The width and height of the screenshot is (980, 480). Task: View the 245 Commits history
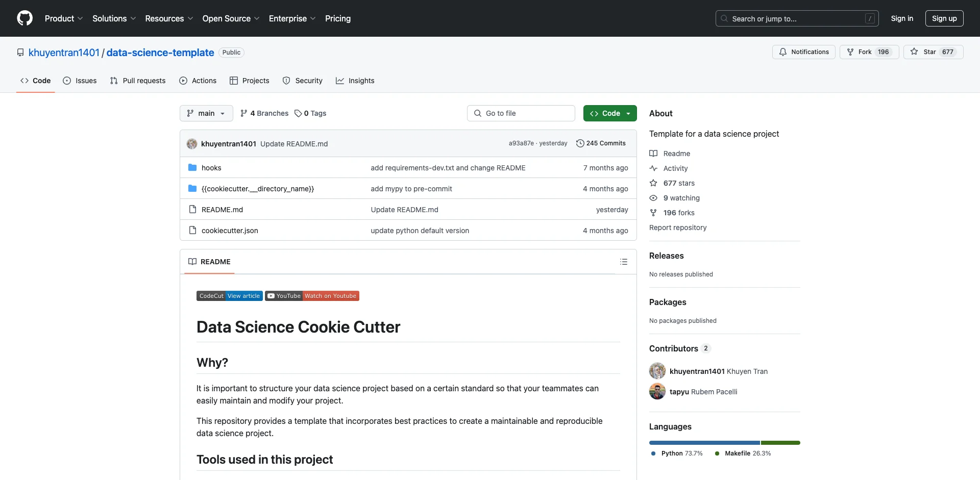click(x=601, y=143)
